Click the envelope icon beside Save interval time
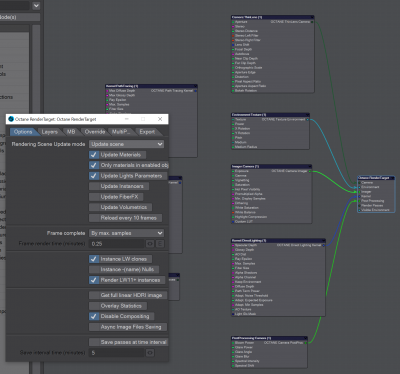Screen dimensions: 400x374 click(x=150, y=353)
